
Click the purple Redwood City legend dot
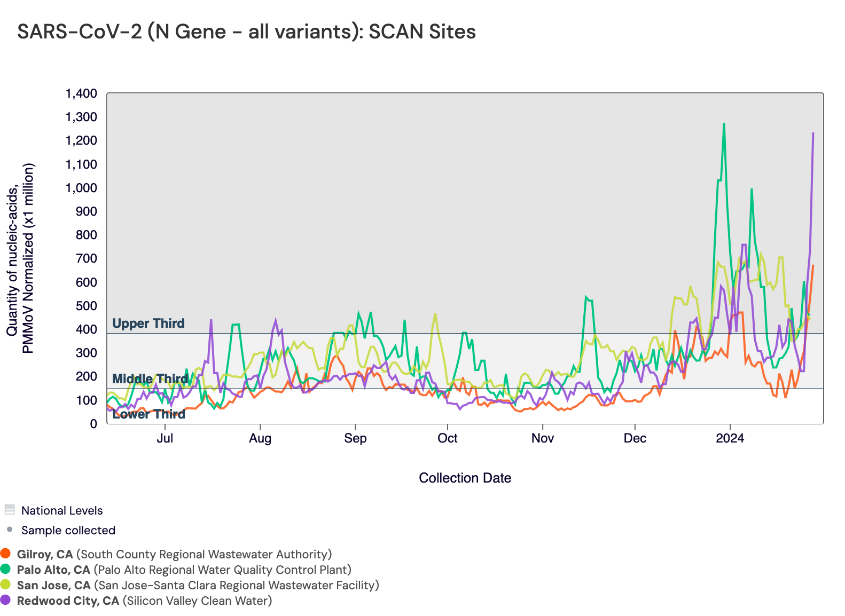click(6, 600)
